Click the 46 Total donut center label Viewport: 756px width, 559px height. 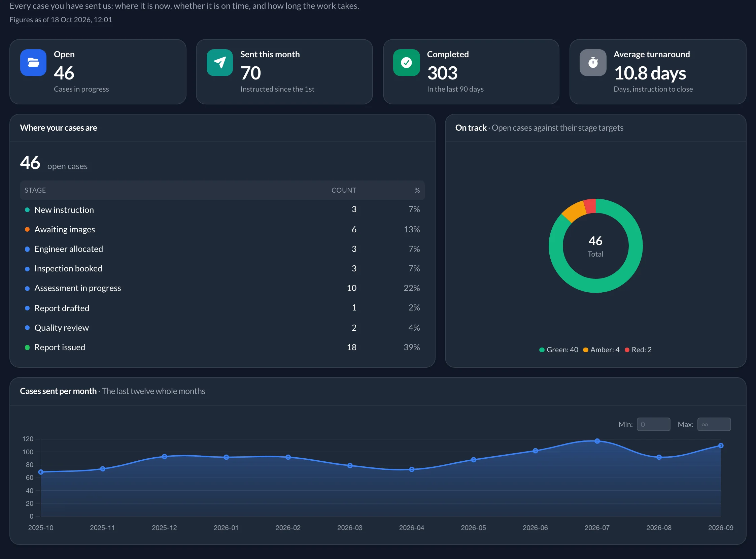click(x=595, y=246)
